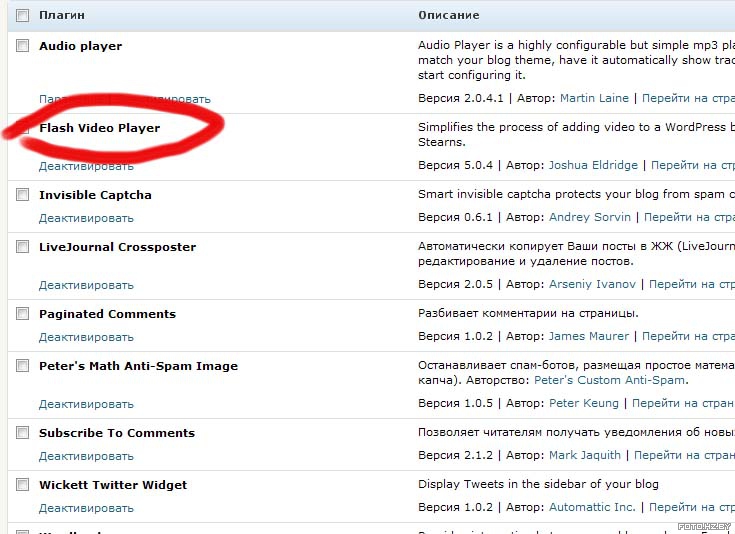Click the Версия 2.1.2 text
The height and width of the screenshot is (534, 735).
(455, 456)
